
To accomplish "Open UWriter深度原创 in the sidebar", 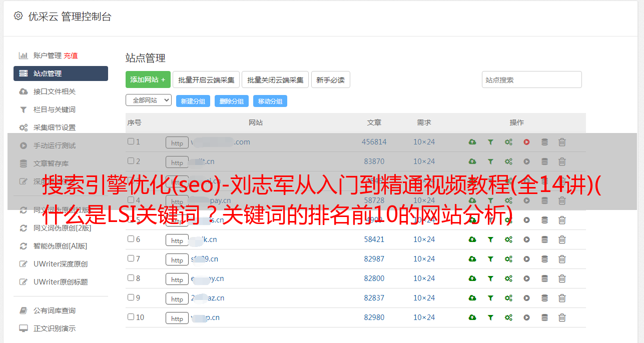I will (61, 264).
